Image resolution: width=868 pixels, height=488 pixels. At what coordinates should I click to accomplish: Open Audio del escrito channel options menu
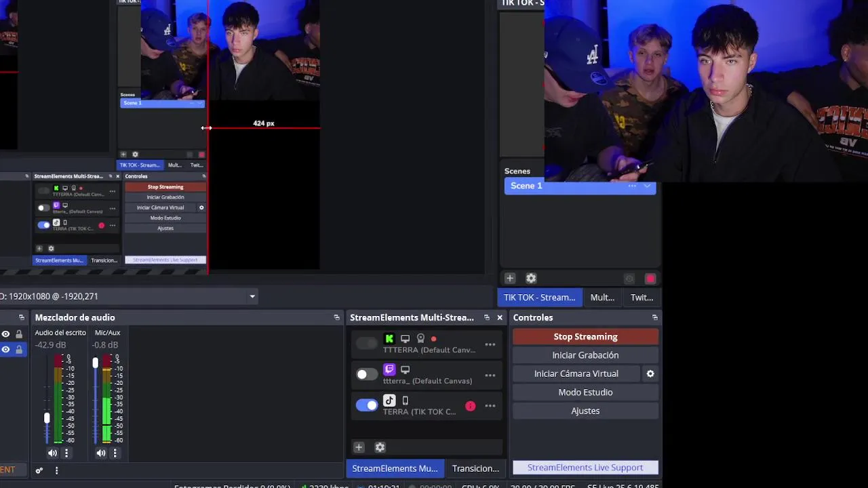(x=66, y=453)
